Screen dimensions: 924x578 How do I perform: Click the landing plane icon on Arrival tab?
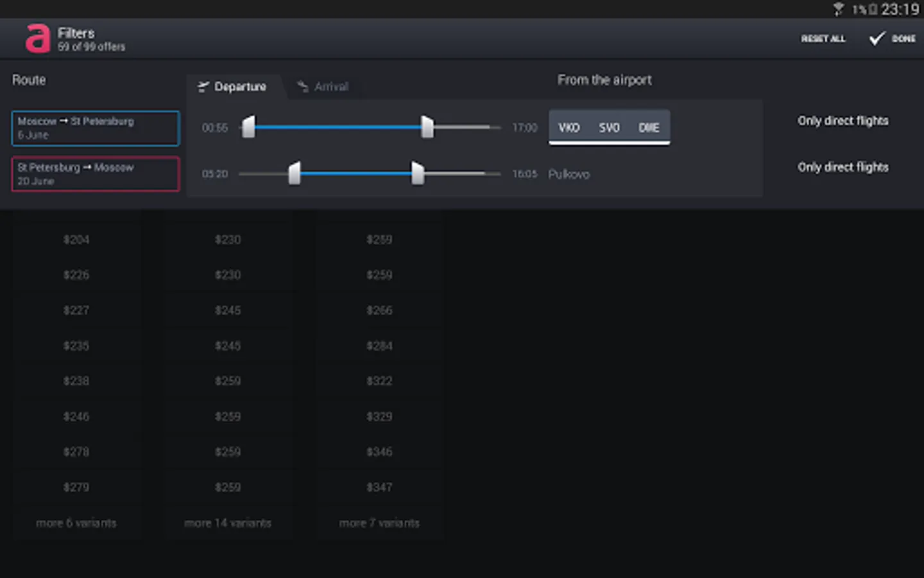click(x=303, y=86)
